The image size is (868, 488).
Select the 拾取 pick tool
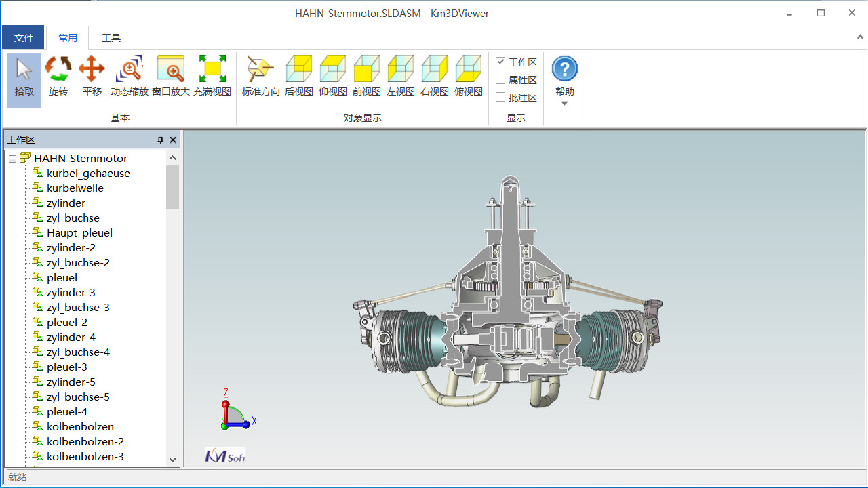(24, 78)
